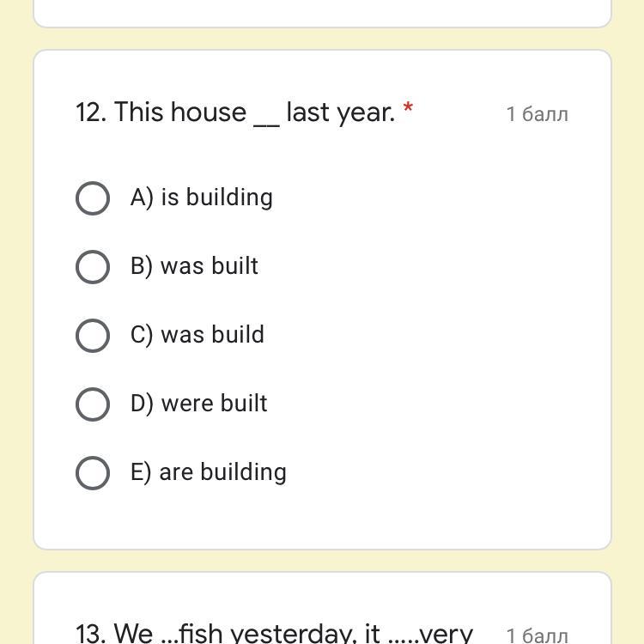Viewport: 644px width, 644px height.
Task: Click the 'D) were built' answer text
Action: [x=198, y=404]
